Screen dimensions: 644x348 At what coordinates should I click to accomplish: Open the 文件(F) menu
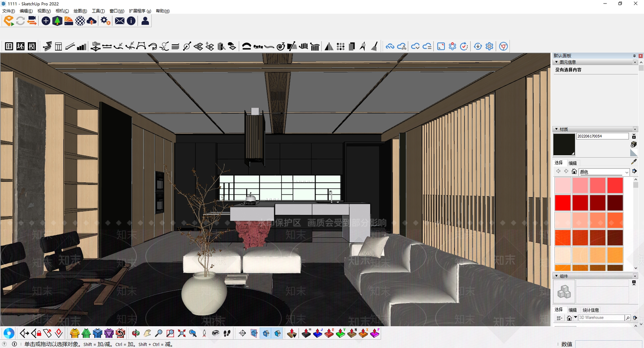tap(8, 11)
